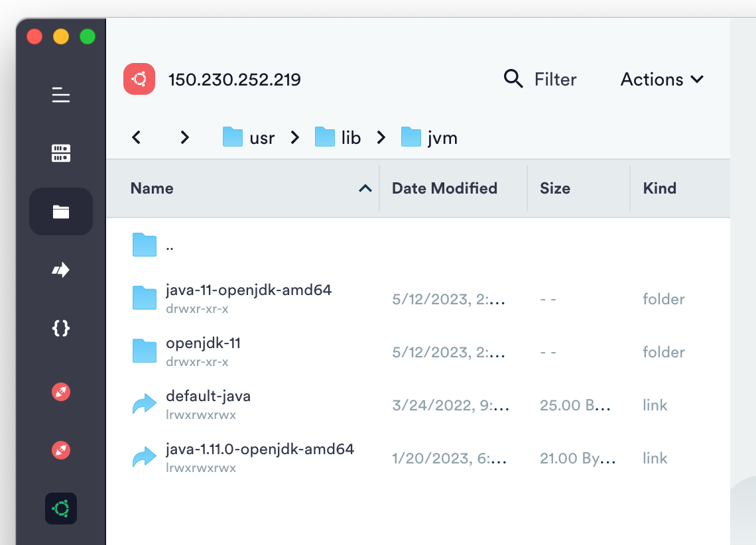Sort by Name column header
756x545 pixels.
click(x=152, y=188)
